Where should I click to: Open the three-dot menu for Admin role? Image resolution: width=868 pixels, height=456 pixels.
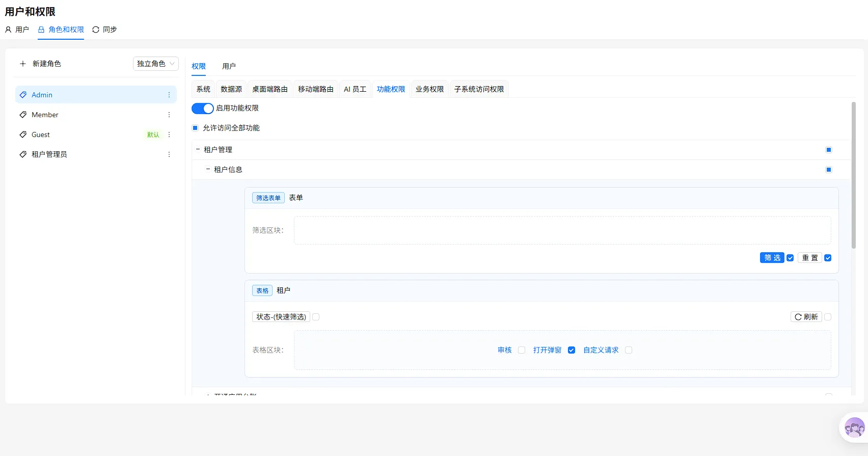[x=169, y=95]
